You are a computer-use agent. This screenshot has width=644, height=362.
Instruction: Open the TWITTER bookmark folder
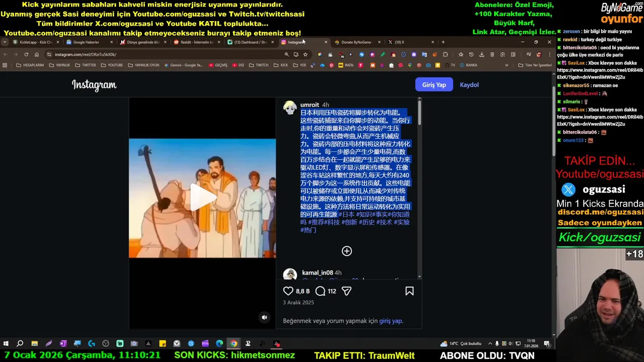pyautogui.click(x=85, y=65)
